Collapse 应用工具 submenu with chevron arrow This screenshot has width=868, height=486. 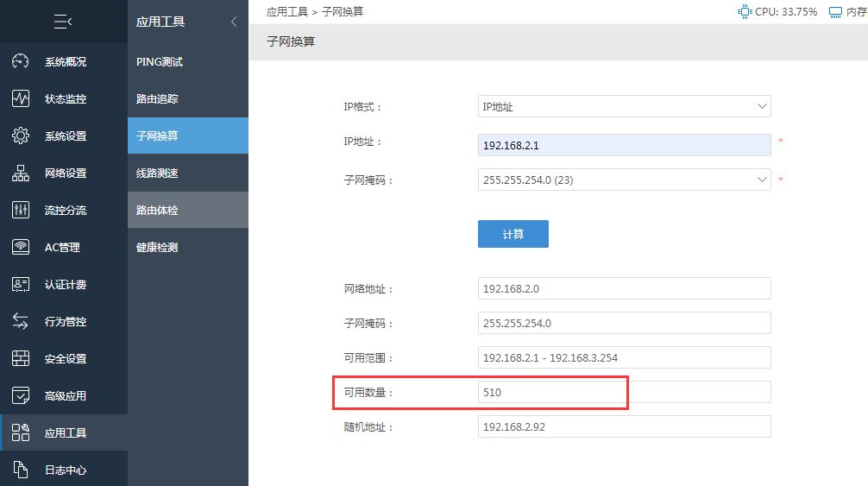pos(234,22)
